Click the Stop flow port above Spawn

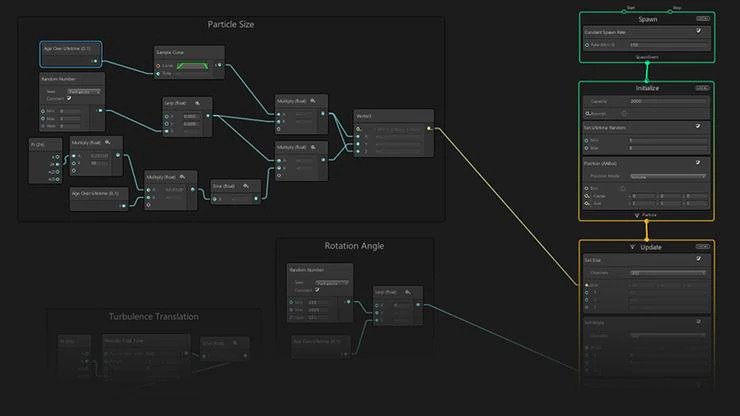click(x=670, y=11)
